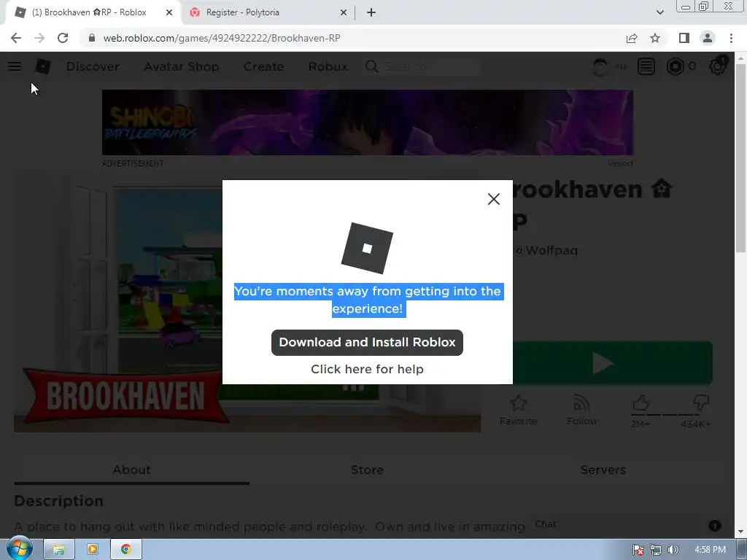Bookmark this page with the star
This screenshot has width=747, height=560.
655,38
